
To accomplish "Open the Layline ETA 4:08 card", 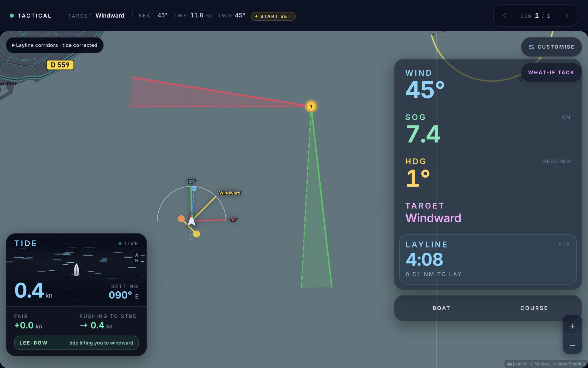I will [x=488, y=259].
